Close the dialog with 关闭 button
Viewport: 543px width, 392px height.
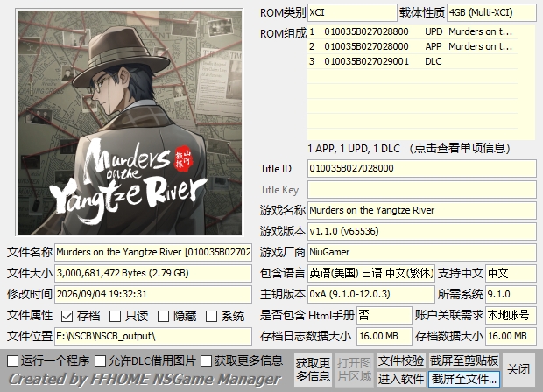[518, 370]
